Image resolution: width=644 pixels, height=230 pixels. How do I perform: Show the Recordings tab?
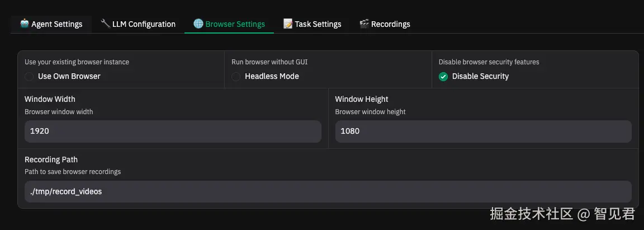click(390, 24)
